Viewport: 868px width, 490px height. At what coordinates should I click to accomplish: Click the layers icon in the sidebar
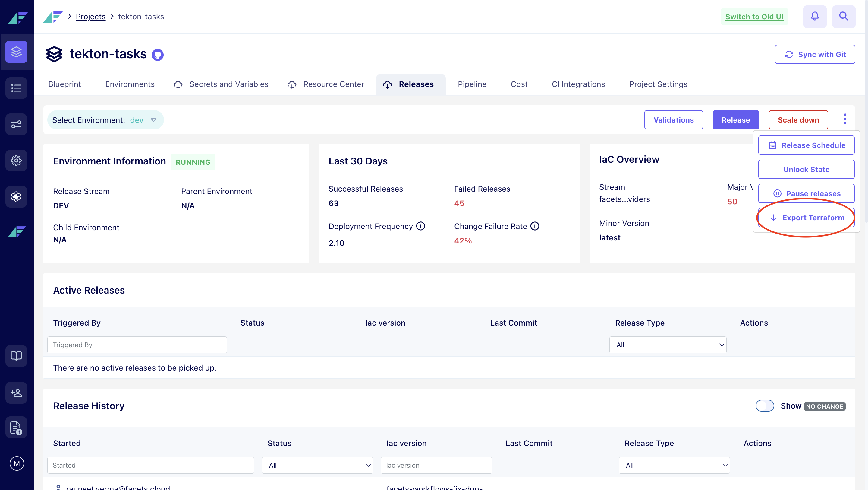pos(16,52)
